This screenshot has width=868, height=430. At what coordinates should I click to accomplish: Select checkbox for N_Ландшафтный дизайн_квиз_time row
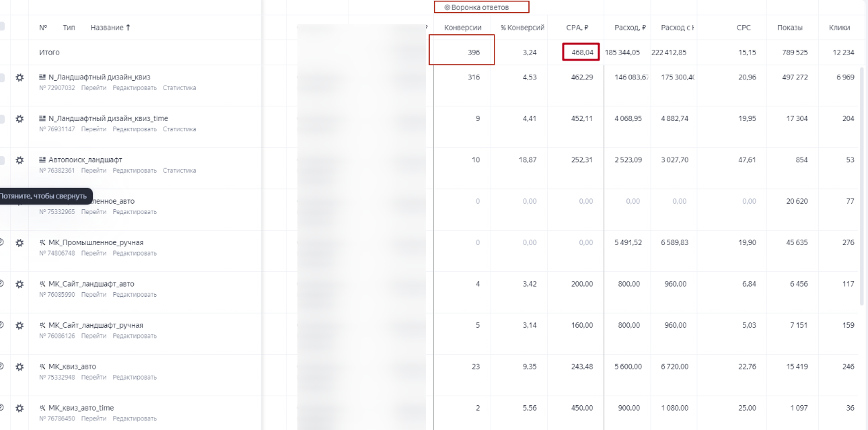[1, 119]
